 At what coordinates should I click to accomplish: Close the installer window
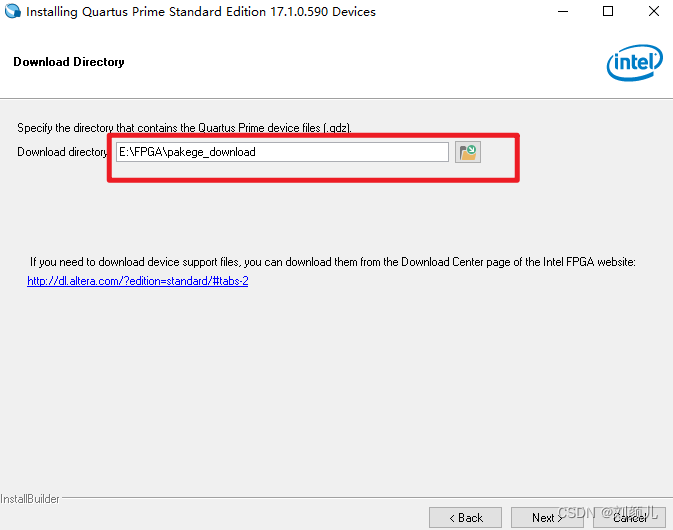[x=654, y=12]
